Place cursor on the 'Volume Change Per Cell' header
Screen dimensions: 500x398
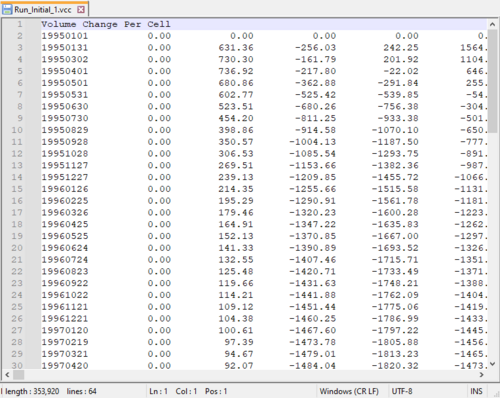tap(106, 24)
